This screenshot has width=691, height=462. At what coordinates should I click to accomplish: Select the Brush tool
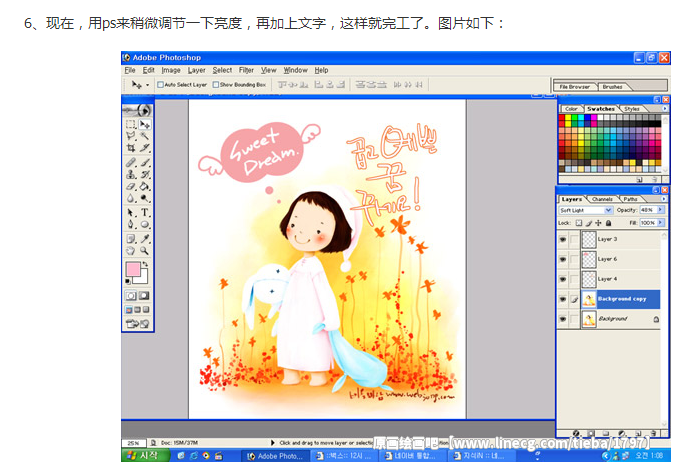pos(145,162)
